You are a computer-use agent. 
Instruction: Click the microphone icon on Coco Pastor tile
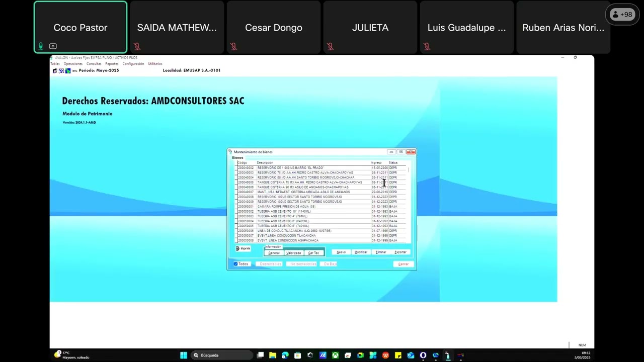point(41,46)
